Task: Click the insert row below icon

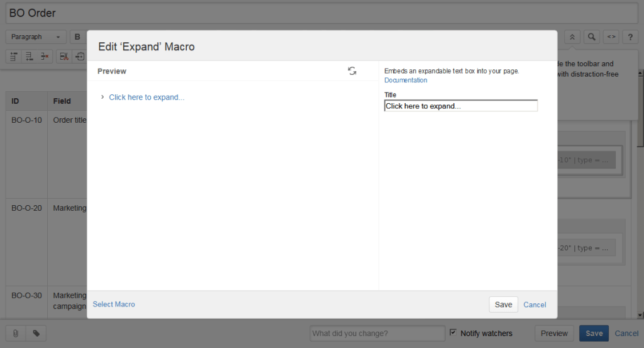Action: (29, 57)
